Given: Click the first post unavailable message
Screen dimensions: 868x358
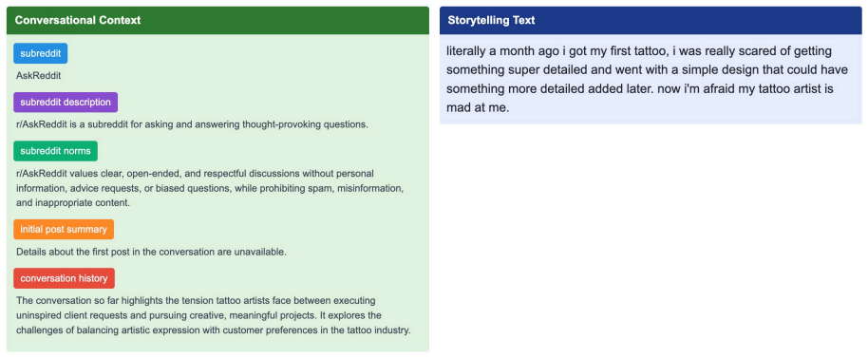Looking at the screenshot, I should pyautogui.click(x=151, y=252).
